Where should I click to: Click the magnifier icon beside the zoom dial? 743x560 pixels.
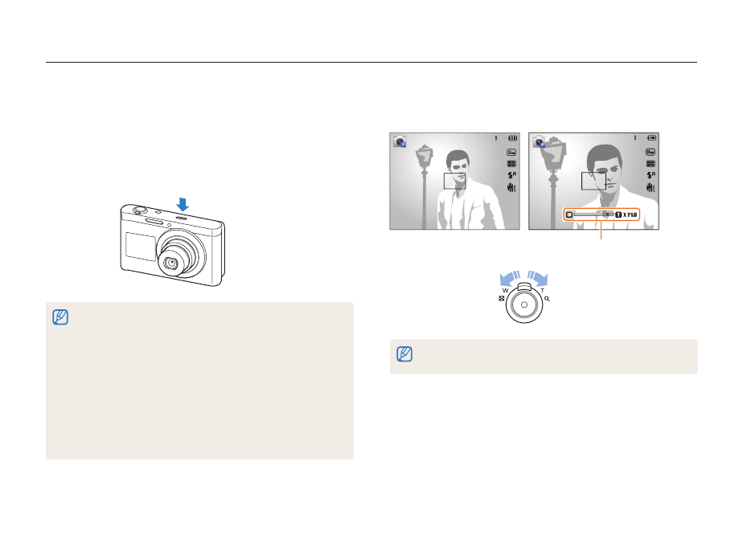(x=548, y=299)
